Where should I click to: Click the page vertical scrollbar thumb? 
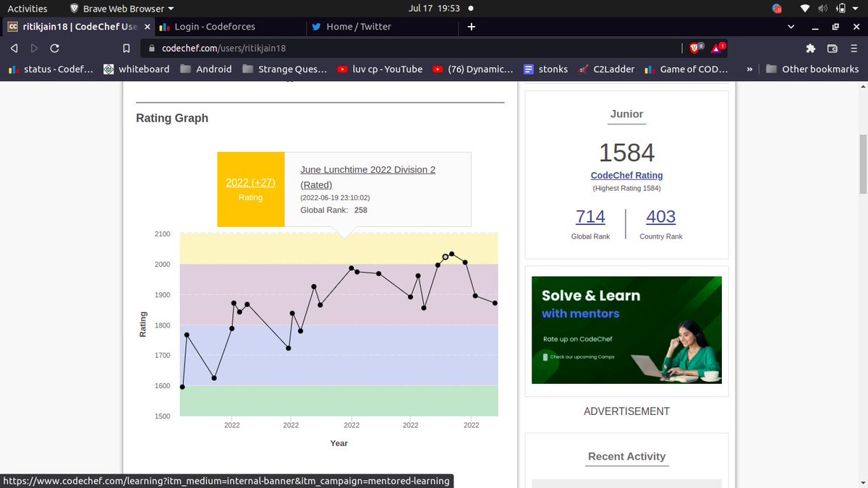(x=863, y=164)
